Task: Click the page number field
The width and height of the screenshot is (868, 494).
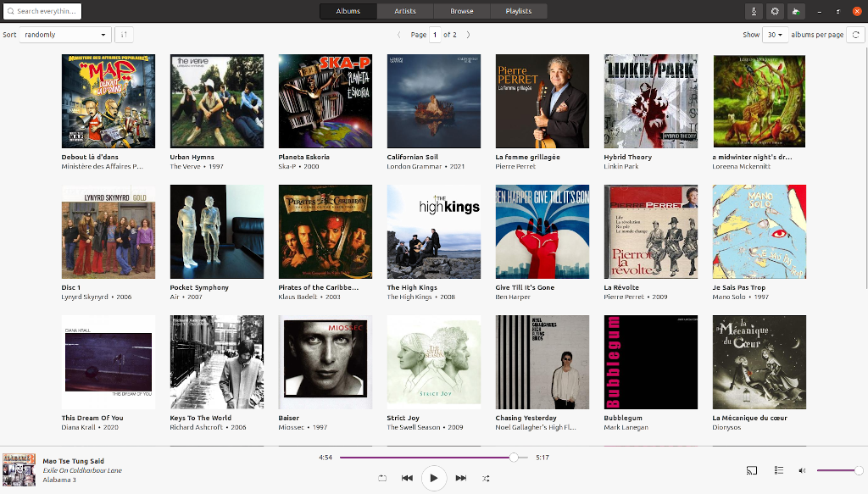Action: pos(435,34)
